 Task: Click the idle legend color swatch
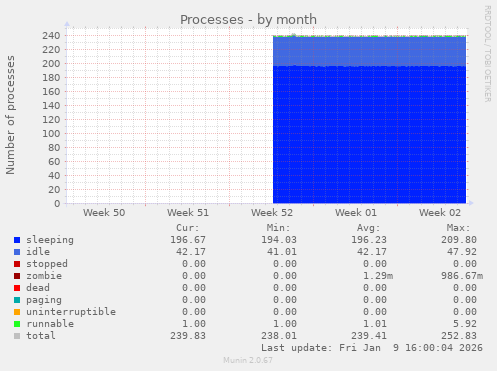click(17, 252)
